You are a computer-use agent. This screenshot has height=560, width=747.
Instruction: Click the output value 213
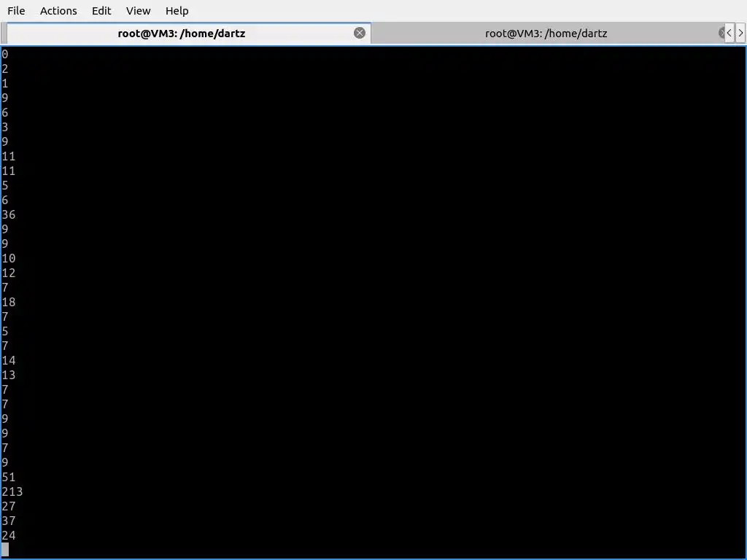(12, 492)
